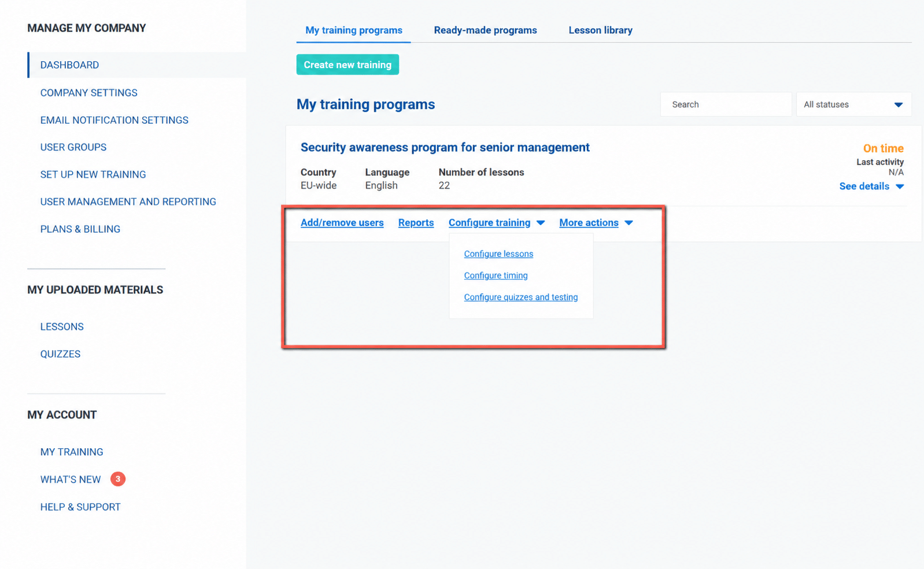This screenshot has height=569, width=924.
Task: Open My Training in My Account
Action: click(72, 452)
